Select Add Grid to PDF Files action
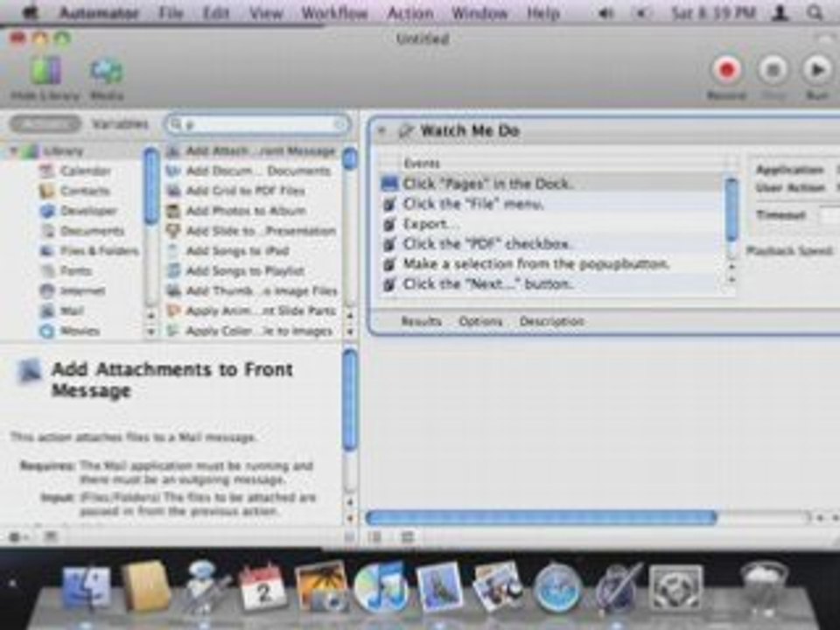 tap(252, 191)
